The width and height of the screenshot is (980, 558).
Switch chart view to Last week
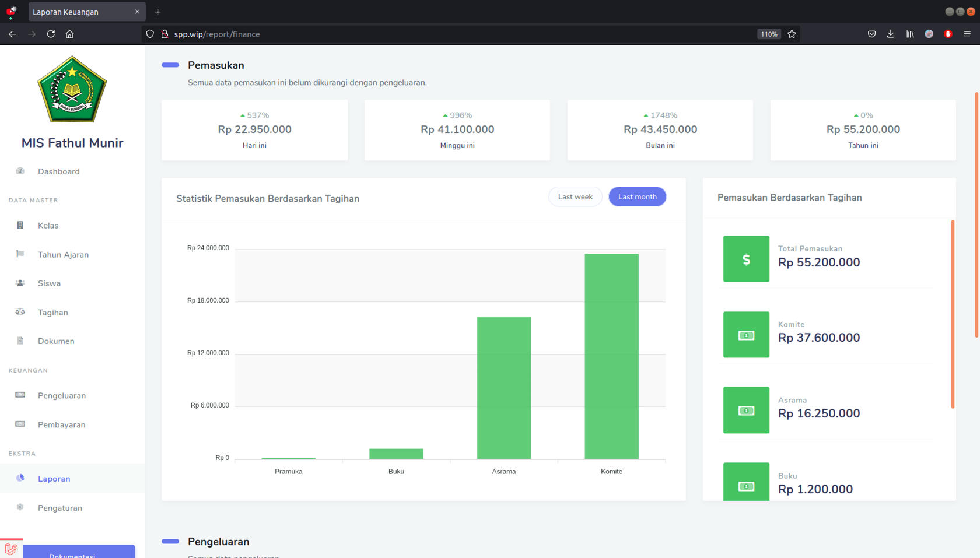click(575, 196)
